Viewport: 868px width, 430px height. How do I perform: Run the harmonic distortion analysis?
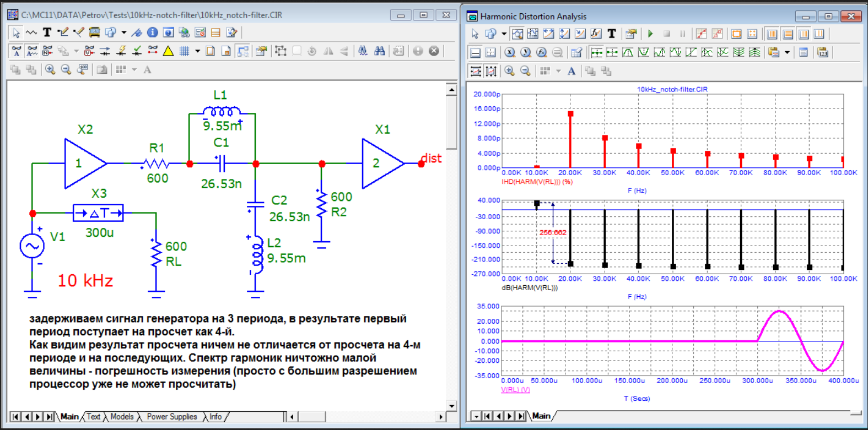click(x=650, y=34)
